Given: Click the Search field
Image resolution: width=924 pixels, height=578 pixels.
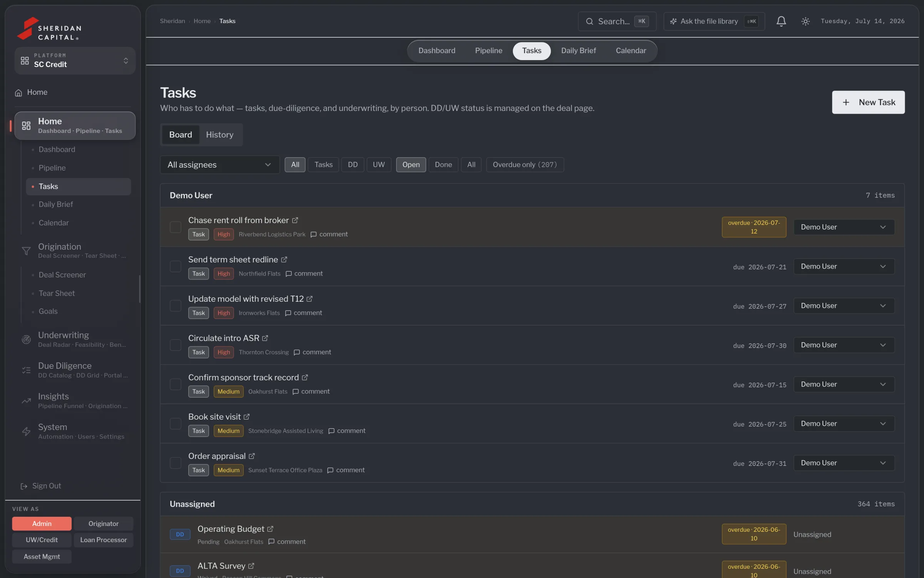Looking at the screenshot, I should coord(617,22).
